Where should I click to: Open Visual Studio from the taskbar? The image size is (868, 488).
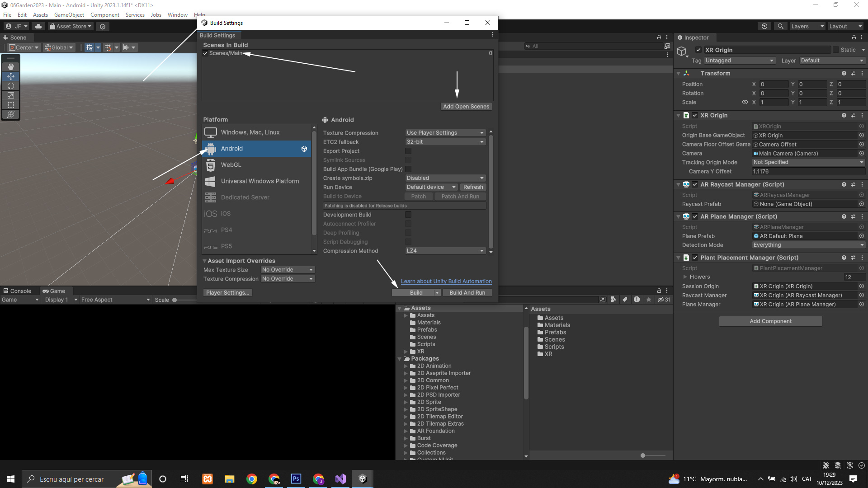[x=340, y=479]
